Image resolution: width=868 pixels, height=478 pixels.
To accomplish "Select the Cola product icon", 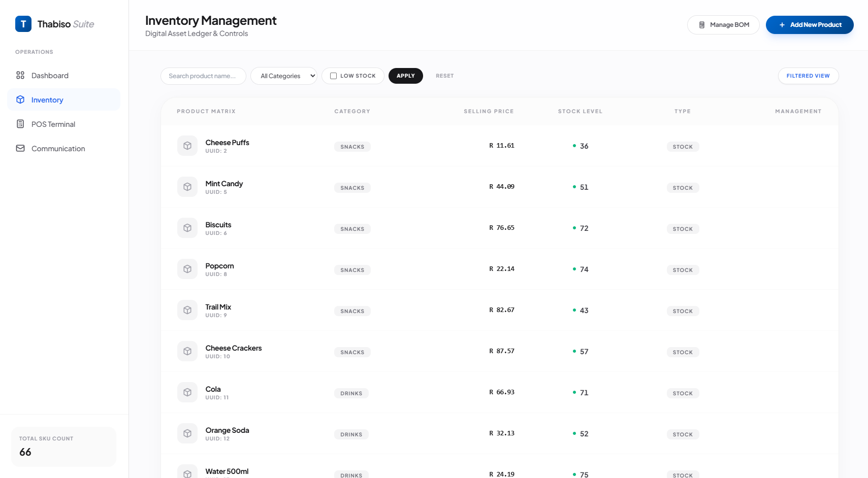I will pos(187,392).
